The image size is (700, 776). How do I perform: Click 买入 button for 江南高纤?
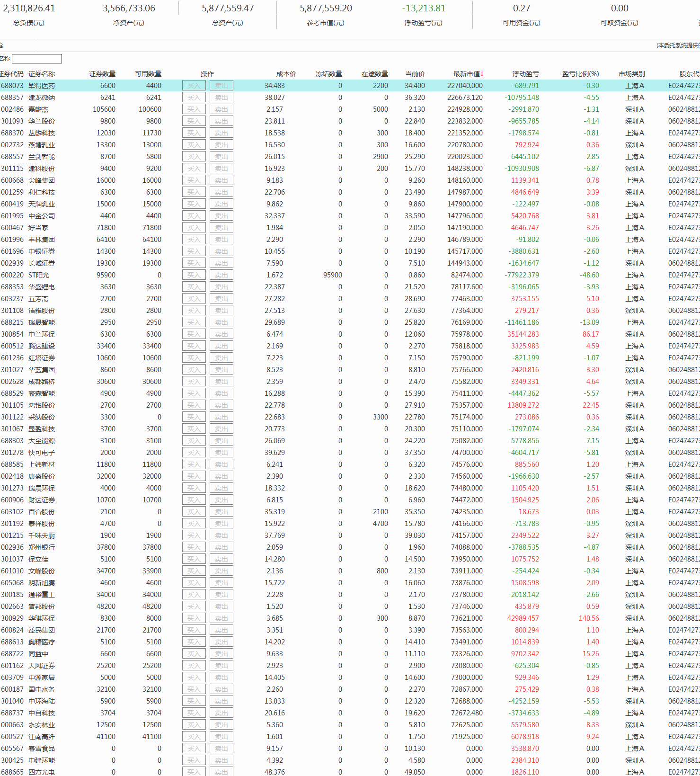[x=194, y=737]
